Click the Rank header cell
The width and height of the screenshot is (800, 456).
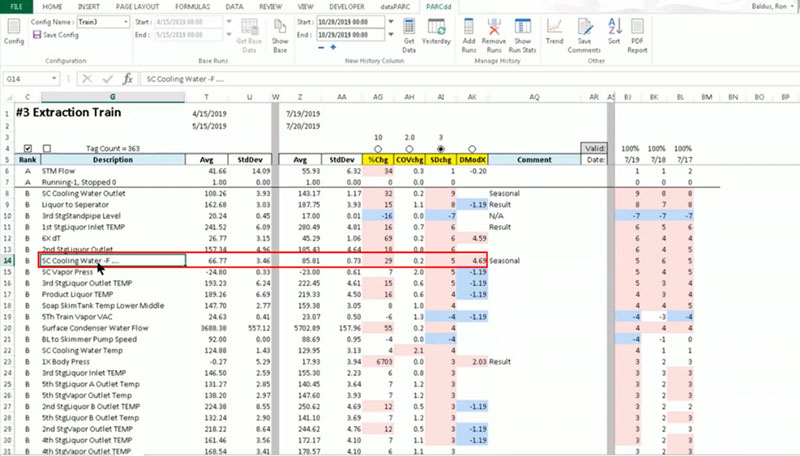(x=28, y=160)
